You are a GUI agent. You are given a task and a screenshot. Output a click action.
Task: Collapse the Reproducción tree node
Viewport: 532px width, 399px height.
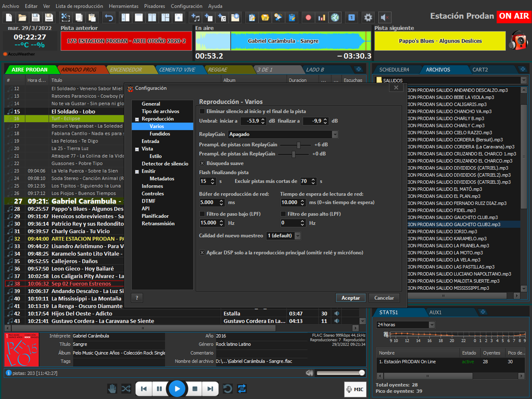pos(137,119)
